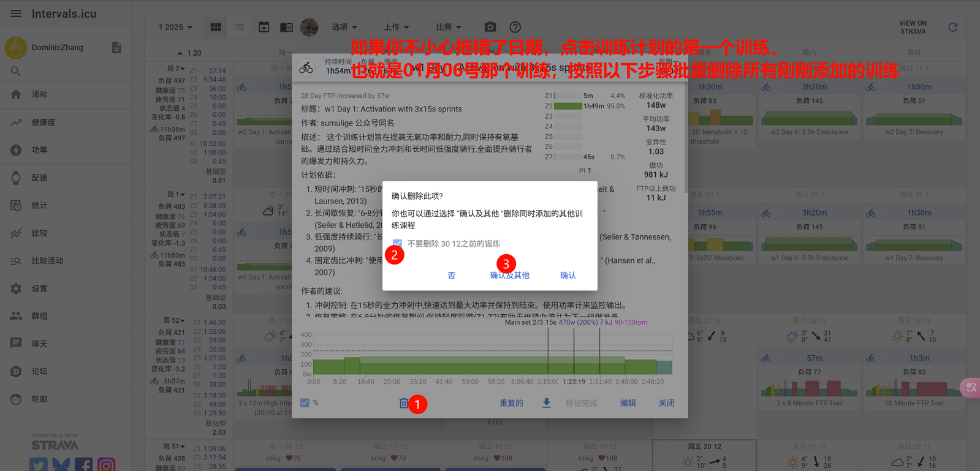Open the '1 2025' date dropdown
The image size is (980, 471).
[x=175, y=27]
